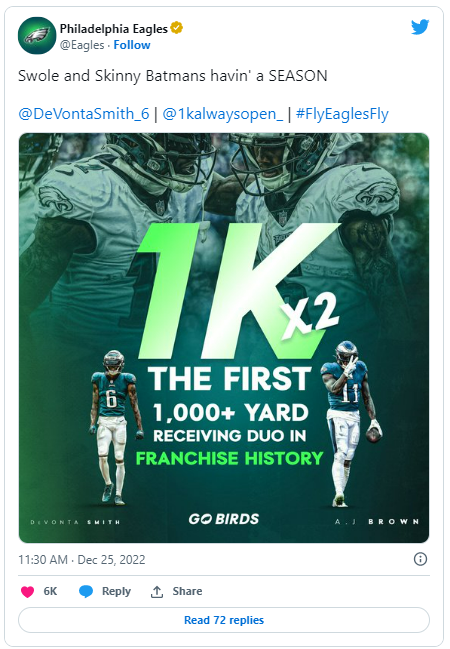This screenshot has width=450, height=649.
Task: Open the @1kalwaysopen_ mention
Action: tap(223, 114)
